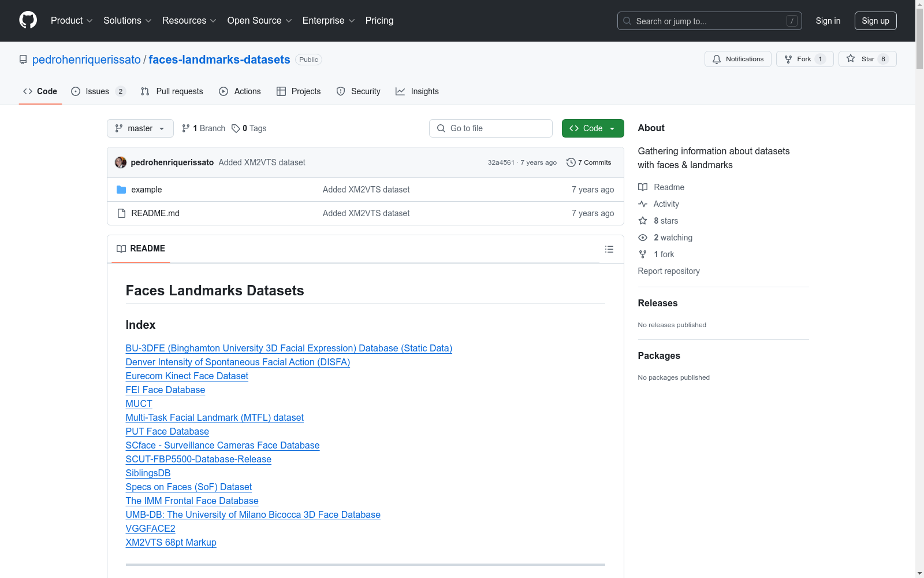
Task: Click the repository icon beside owner name
Action: click(23, 60)
